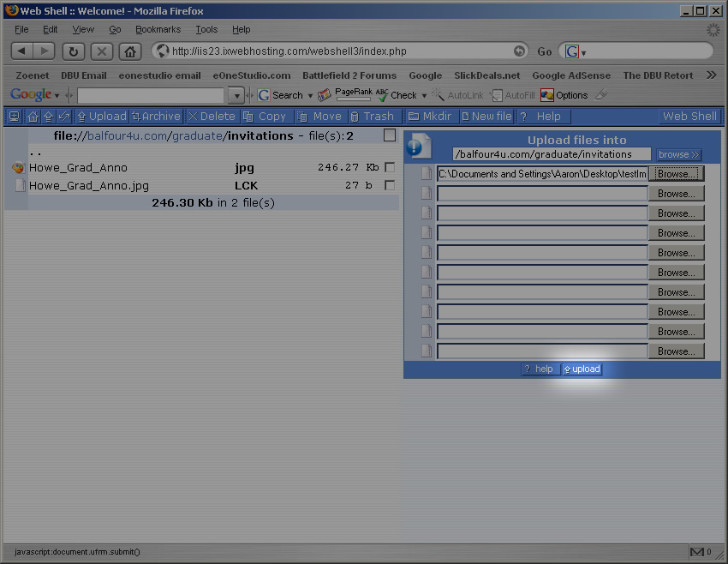The width and height of the screenshot is (728, 564).
Task: Toggle the select-all checkbox in file header
Action: (x=390, y=135)
